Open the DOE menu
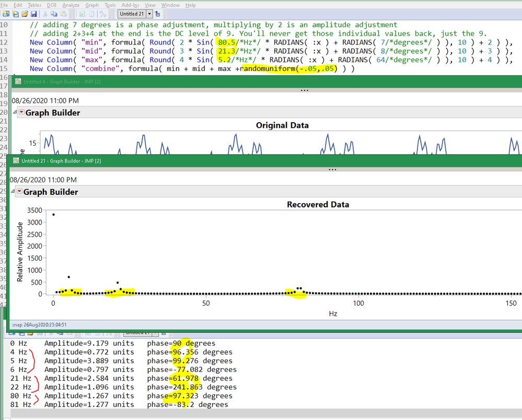Screen dimensions: 522x420 click(x=52, y=5)
